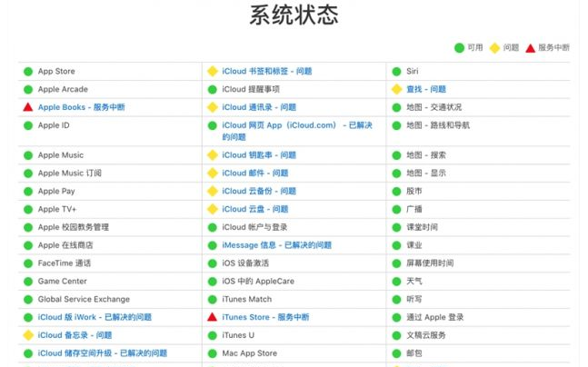The image size is (588, 367).
Task: Open iCloud 钥匙串 issue link
Action: [259, 155]
